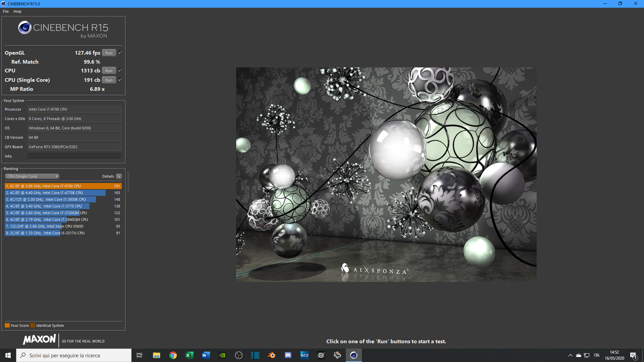Viewport: 644px width, 362px height.
Task: Run the CPU (Single Core) benchmark
Action: click(x=109, y=80)
